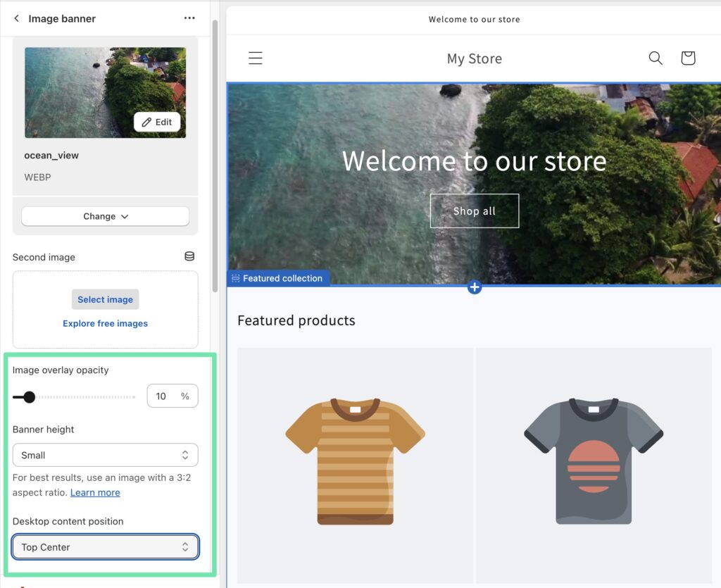Click the dynamic source icon by Second image

click(189, 256)
